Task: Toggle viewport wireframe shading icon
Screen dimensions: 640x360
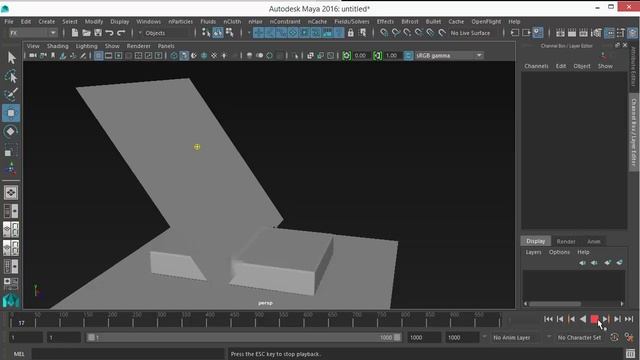Action: 174,56
